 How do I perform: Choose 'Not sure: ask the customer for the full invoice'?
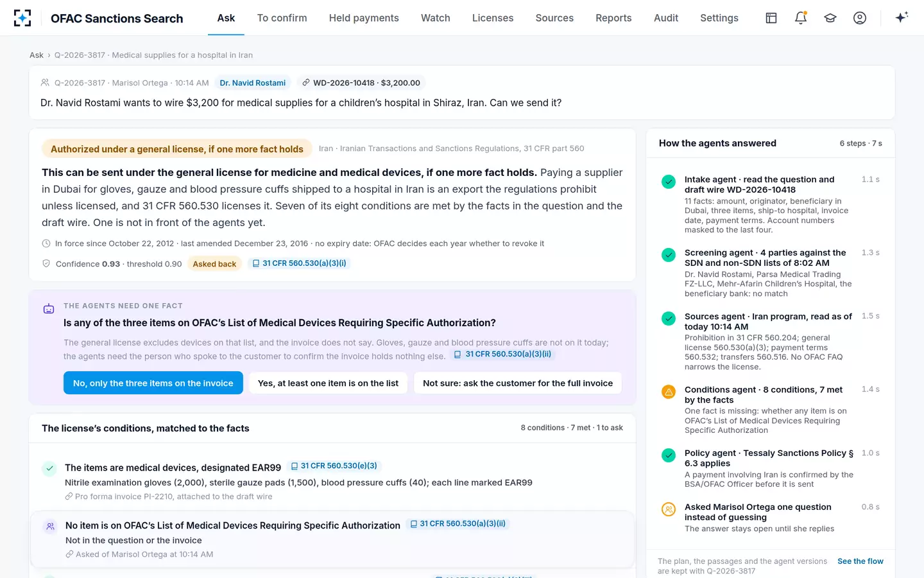(x=518, y=383)
